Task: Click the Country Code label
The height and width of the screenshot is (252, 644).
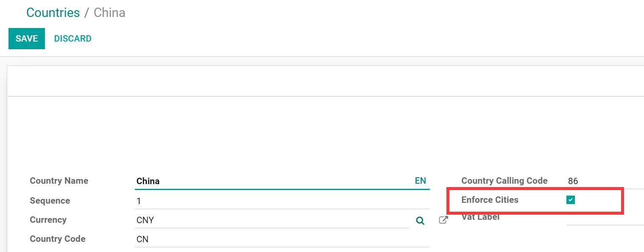Action: pyautogui.click(x=57, y=239)
